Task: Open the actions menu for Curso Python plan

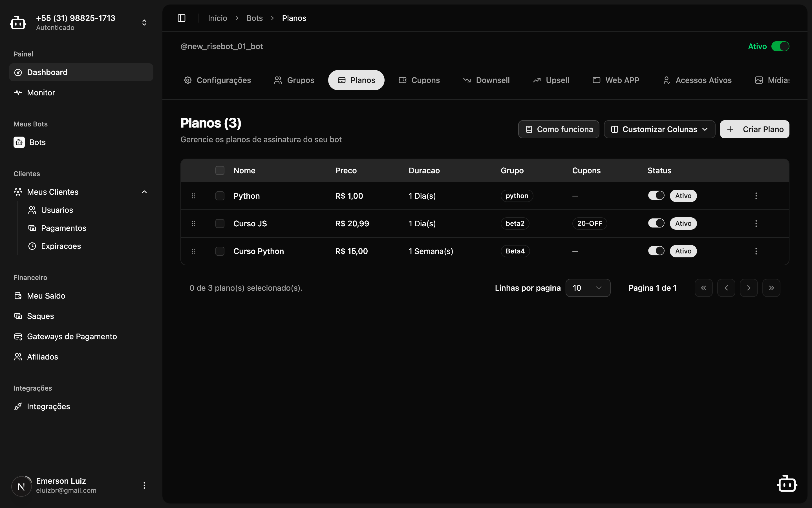Action: (756, 251)
